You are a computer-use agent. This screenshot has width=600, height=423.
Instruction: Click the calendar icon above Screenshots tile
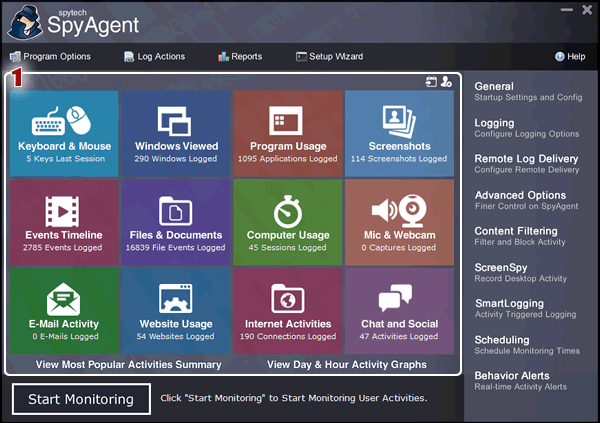(431, 82)
